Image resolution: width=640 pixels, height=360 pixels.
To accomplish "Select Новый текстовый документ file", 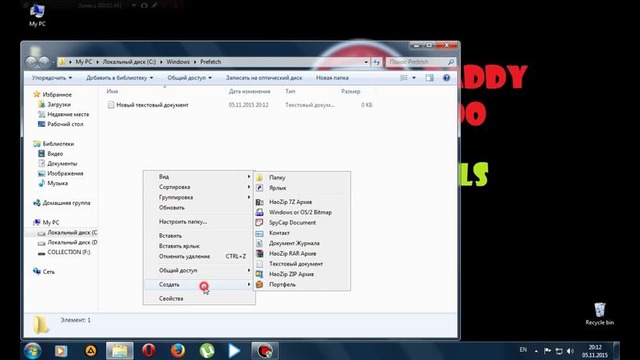I will click(x=152, y=105).
